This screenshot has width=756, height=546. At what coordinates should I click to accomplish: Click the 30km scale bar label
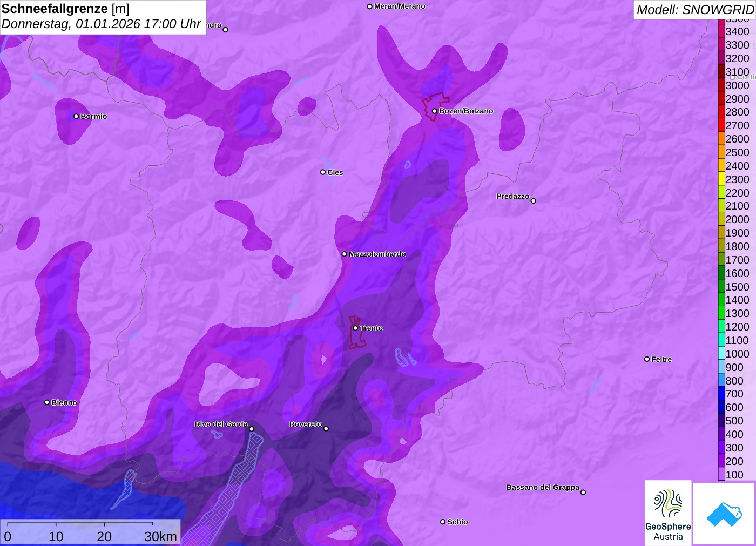(160, 536)
